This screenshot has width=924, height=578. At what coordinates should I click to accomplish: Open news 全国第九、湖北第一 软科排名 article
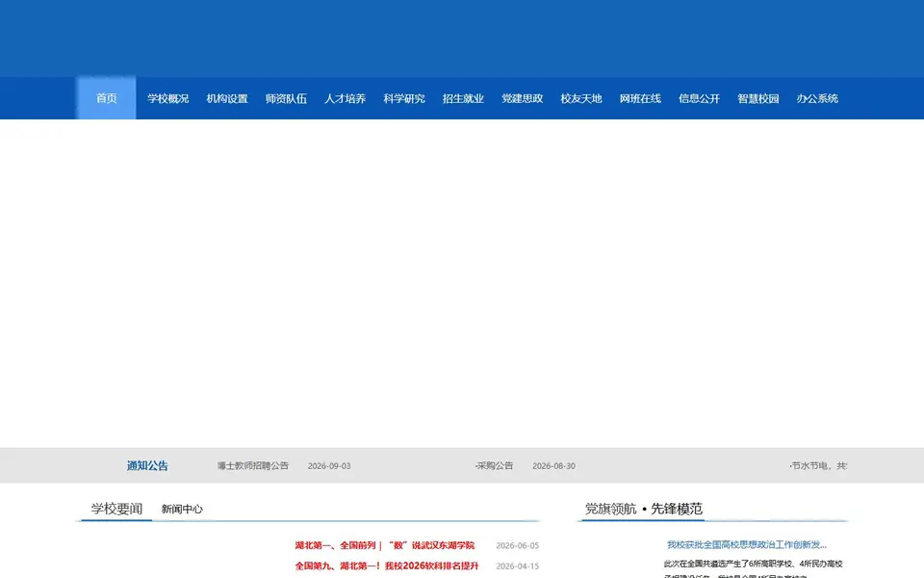point(387,565)
